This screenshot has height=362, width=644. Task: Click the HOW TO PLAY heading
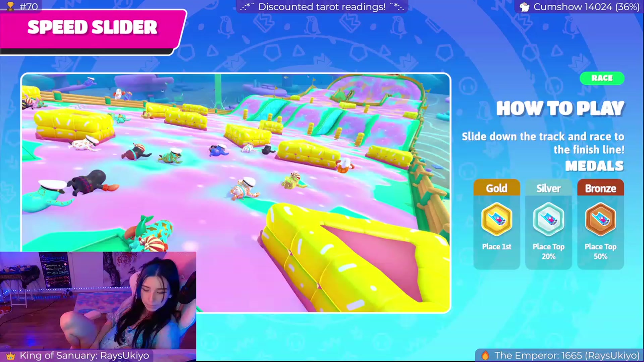[x=560, y=108]
